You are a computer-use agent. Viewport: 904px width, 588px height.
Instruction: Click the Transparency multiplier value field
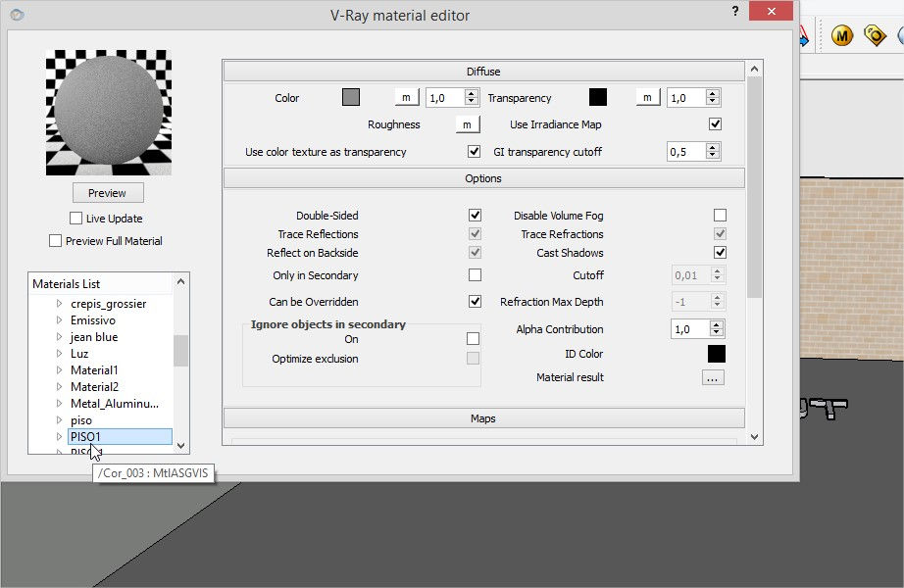[x=686, y=98]
